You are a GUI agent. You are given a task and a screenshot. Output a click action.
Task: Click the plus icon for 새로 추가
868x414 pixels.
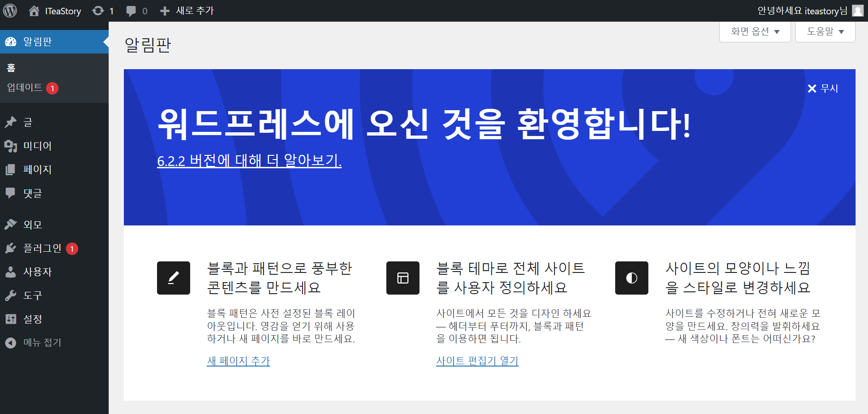(165, 11)
